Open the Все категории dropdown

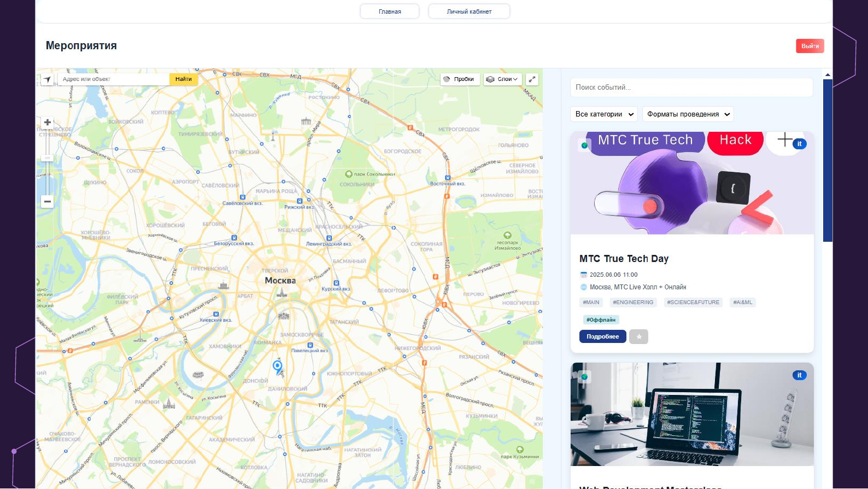604,114
